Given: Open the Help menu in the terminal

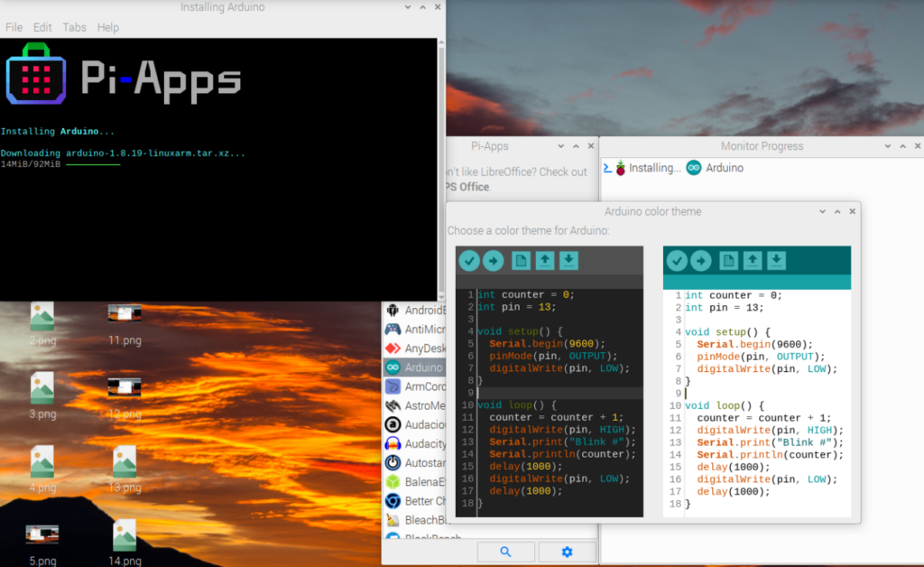Looking at the screenshot, I should pyautogui.click(x=108, y=27).
